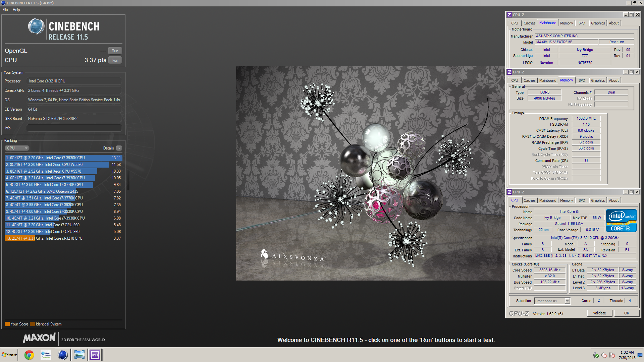Click the Validate button in CPU-Z

[599, 313]
